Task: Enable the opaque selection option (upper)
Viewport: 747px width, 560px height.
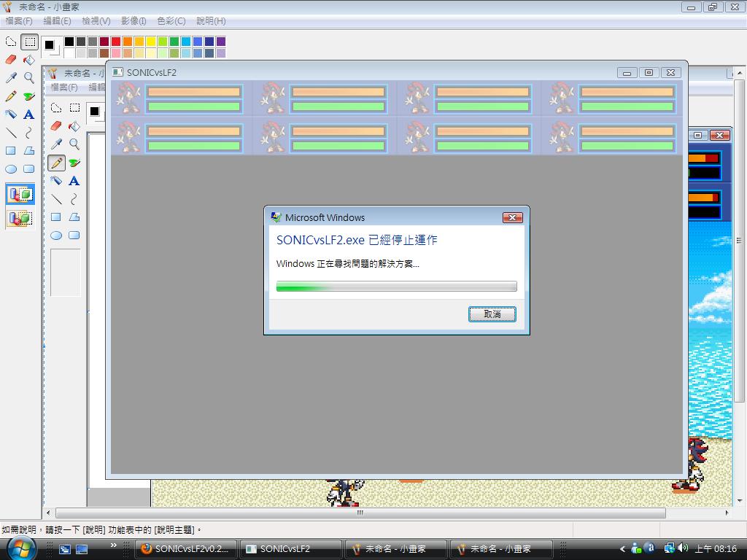Action: (x=20, y=194)
